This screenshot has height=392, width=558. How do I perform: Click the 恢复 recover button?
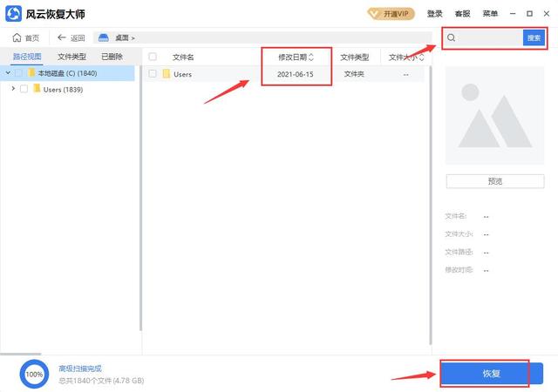pos(492,374)
